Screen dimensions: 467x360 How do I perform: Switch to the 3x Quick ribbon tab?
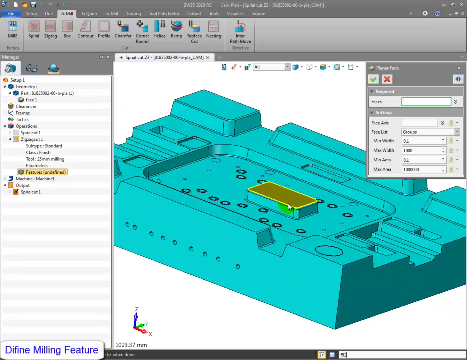pos(89,13)
